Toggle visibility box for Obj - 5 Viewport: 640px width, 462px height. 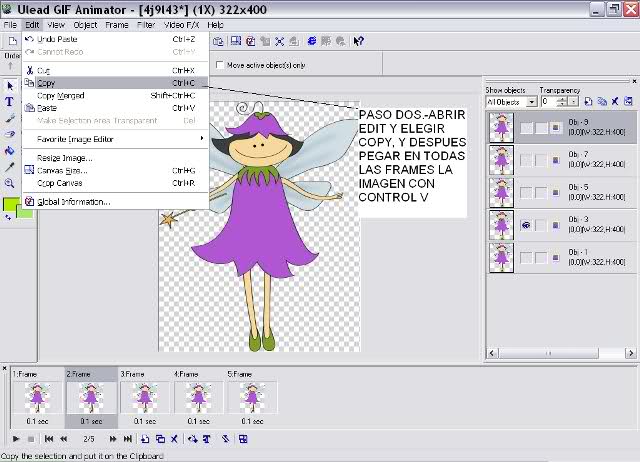(x=526, y=193)
